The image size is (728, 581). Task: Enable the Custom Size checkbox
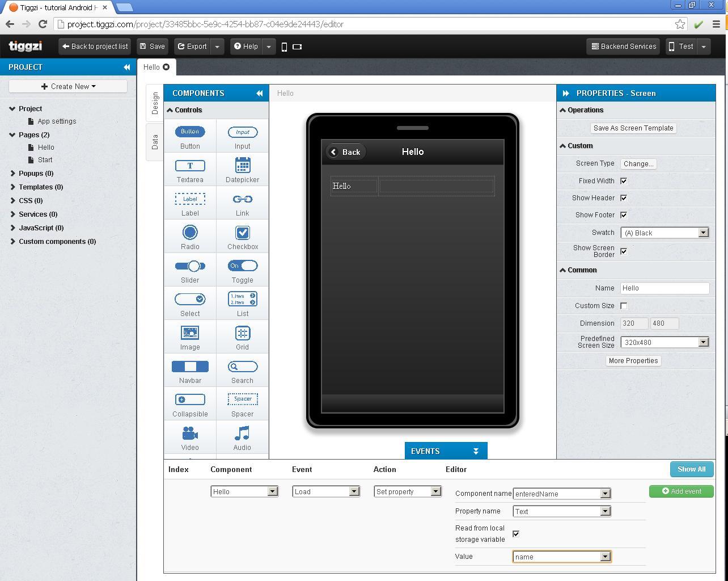coord(624,306)
